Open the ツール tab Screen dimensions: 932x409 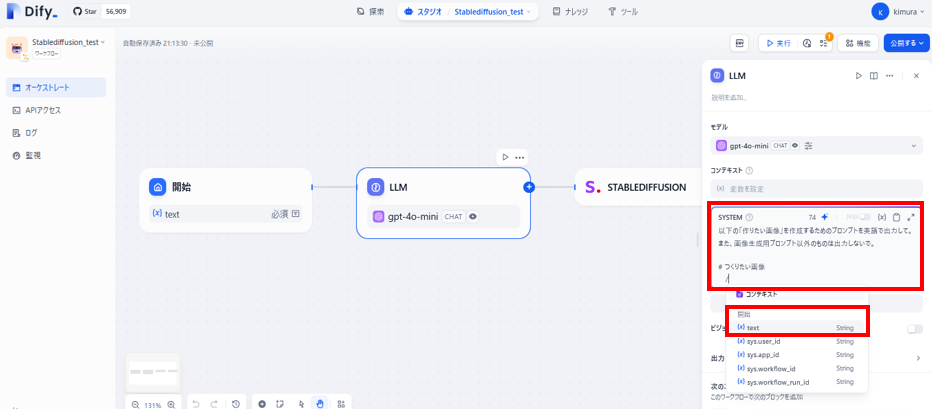624,11
